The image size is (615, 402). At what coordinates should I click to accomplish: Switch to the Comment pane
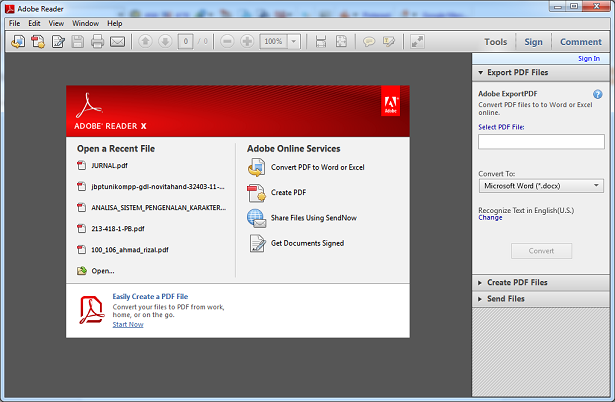(x=580, y=42)
